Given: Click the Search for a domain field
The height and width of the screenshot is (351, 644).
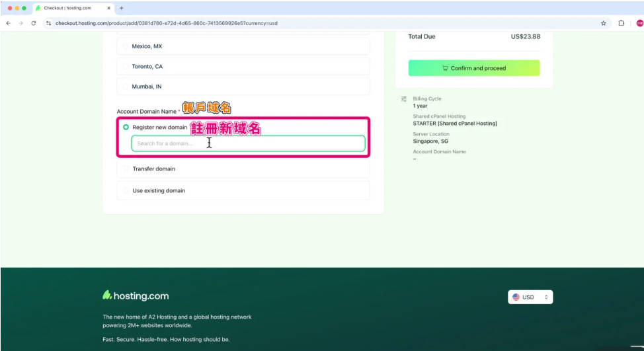Looking at the screenshot, I should click(x=248, y=143).
